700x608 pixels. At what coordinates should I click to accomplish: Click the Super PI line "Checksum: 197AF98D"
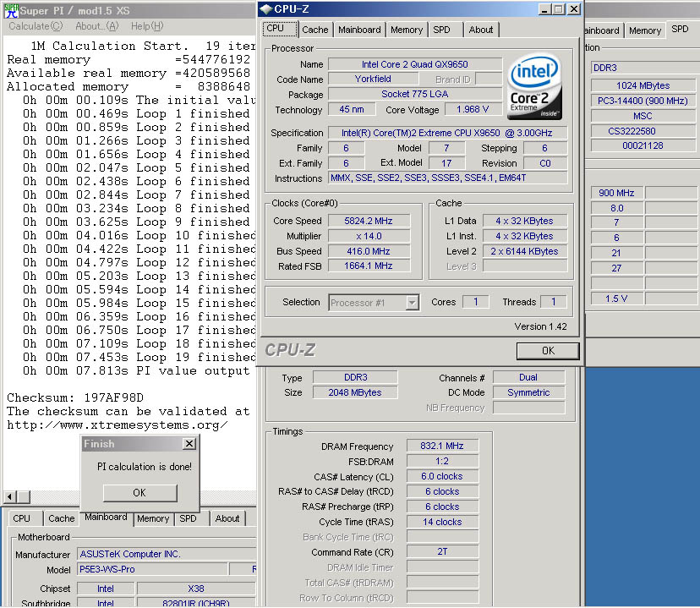tap(75, 397)
